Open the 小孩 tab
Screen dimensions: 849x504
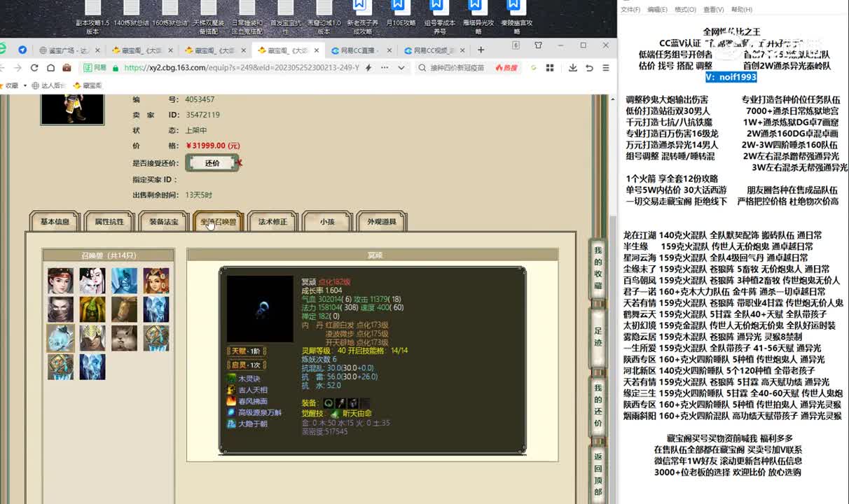[x=327, y=222]
